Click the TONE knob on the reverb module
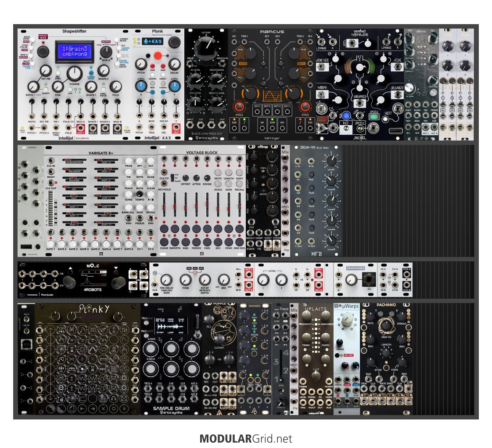 186,279
